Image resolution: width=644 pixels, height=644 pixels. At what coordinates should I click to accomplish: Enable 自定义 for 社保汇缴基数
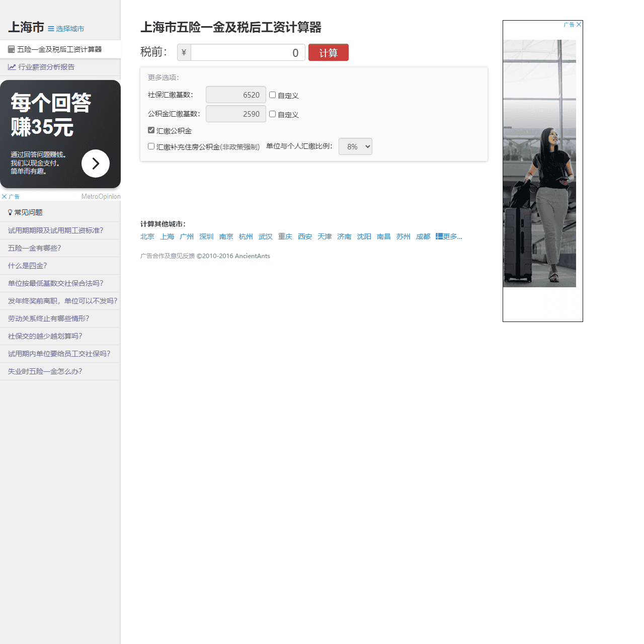click(272, 95)
